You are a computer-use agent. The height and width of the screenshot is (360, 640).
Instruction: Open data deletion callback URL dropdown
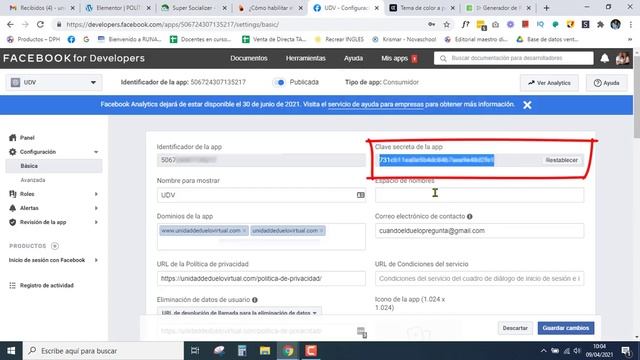(x=239, y=313)
